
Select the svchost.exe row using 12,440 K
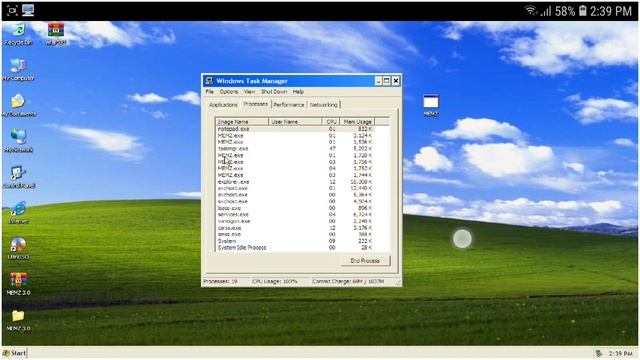click(302, 188)
